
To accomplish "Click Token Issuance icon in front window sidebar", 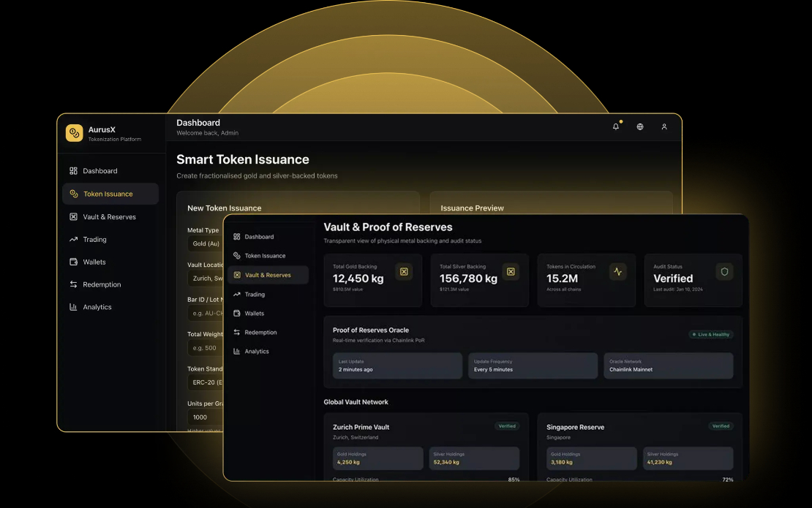I will [237, 256].
